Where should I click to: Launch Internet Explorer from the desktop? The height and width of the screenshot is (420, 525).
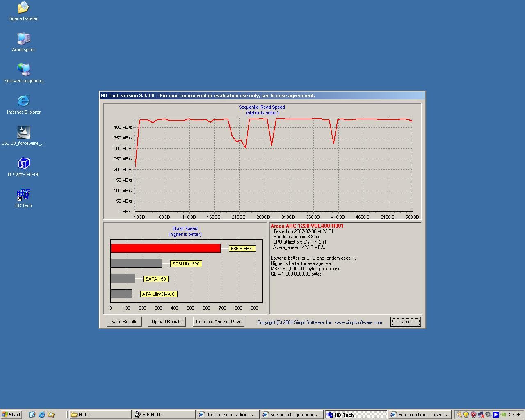pos(23,105)
